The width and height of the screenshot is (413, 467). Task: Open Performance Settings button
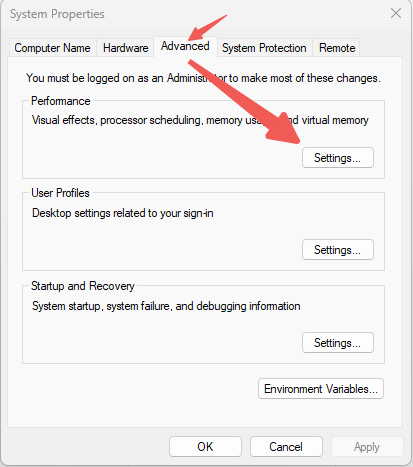pyautogui.click(x=338, y=158)
